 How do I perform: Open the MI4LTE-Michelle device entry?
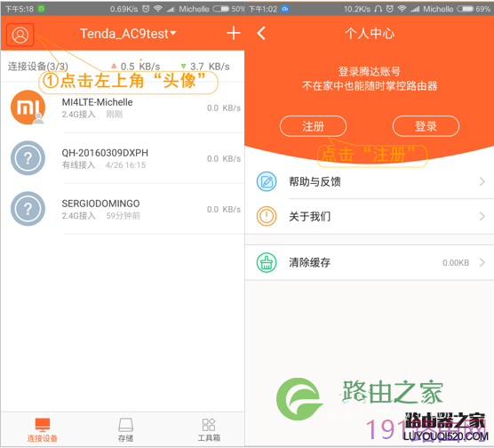[123, 108]
